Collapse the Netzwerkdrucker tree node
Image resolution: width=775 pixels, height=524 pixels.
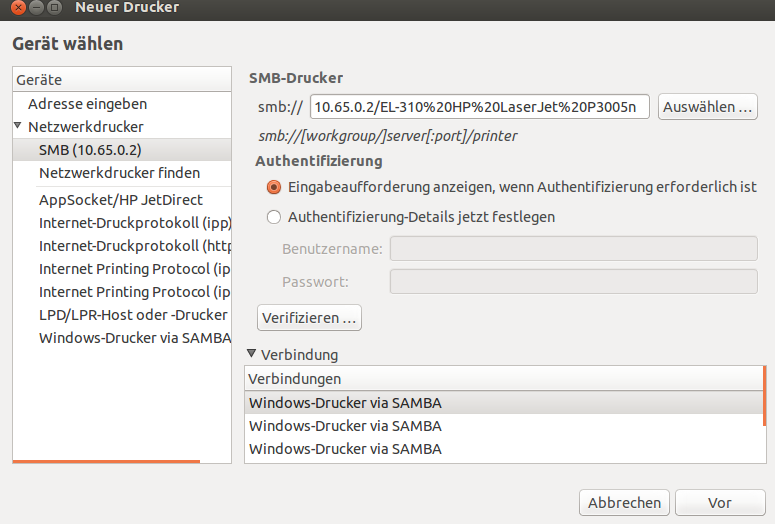[x=18, y=127]
